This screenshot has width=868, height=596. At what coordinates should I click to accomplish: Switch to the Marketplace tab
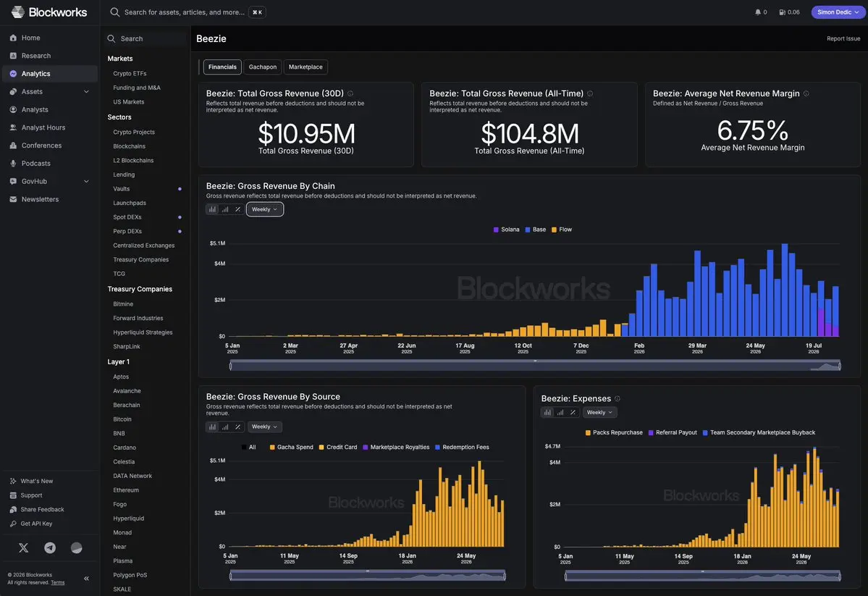coord(306,67)
